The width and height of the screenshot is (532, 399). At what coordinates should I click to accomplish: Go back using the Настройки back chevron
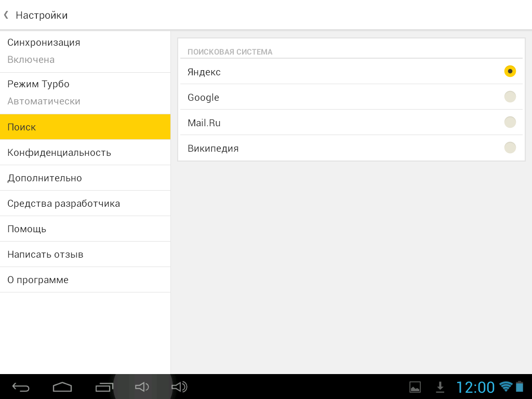coord(6,15)
